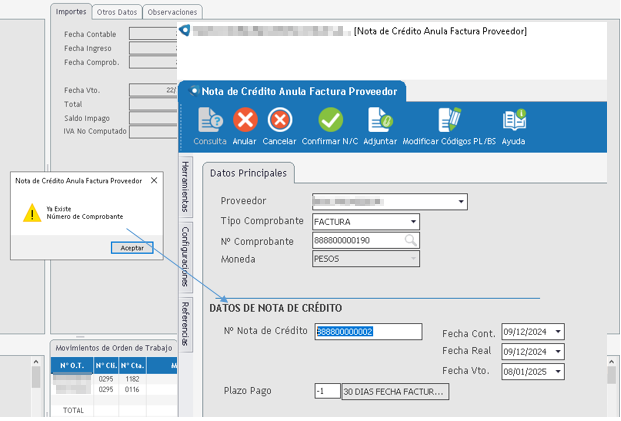This screenshot has width=621, height=421.
Task: Open the Fecha Real date dropdown
Action: pyautogui.click(x=558, y=351)
